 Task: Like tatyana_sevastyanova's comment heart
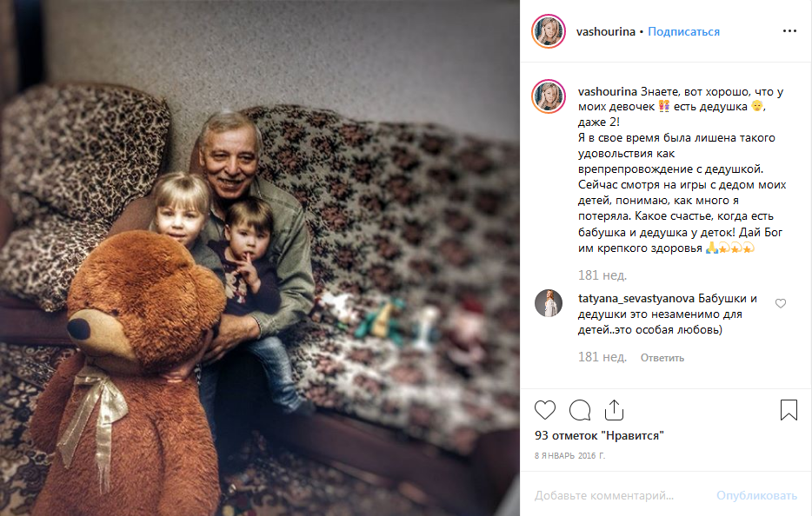[781, 304]
